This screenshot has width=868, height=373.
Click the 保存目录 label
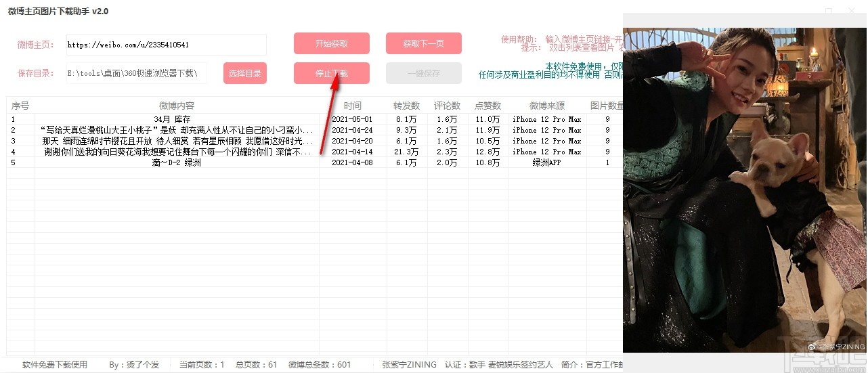[x=36, y=73]
